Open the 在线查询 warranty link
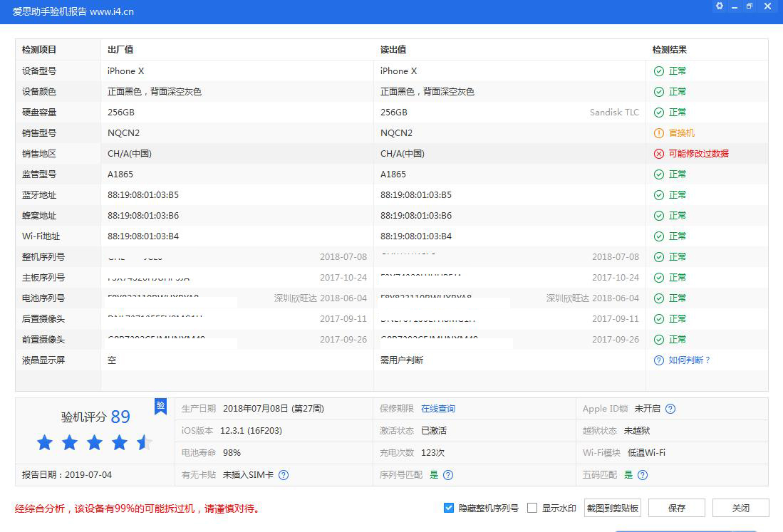 (438, 409)
